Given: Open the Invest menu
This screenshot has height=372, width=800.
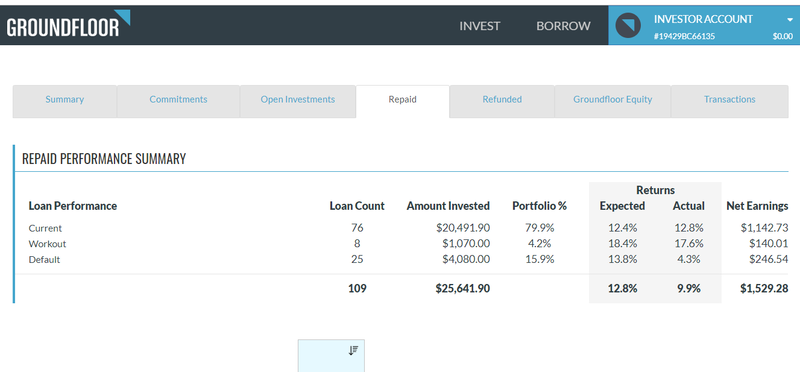Looking at the screenshot, I should [x=480, y=26].
